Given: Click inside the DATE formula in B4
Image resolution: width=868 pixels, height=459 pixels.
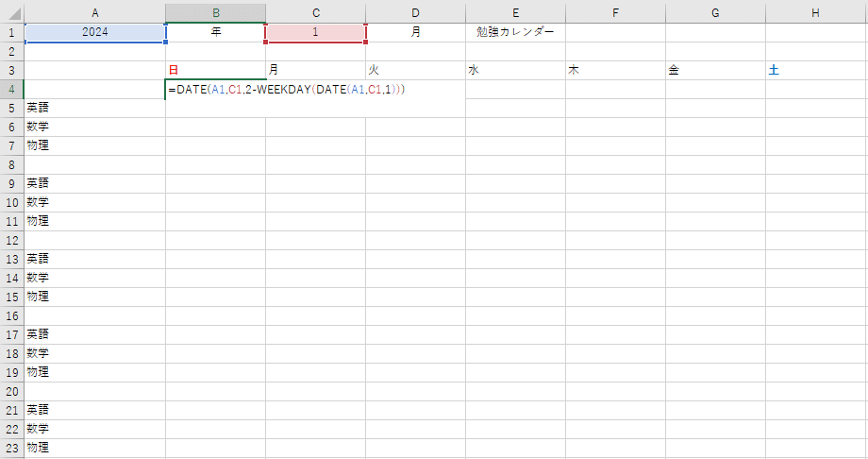Looking at the screenshot, I should 287,89.
